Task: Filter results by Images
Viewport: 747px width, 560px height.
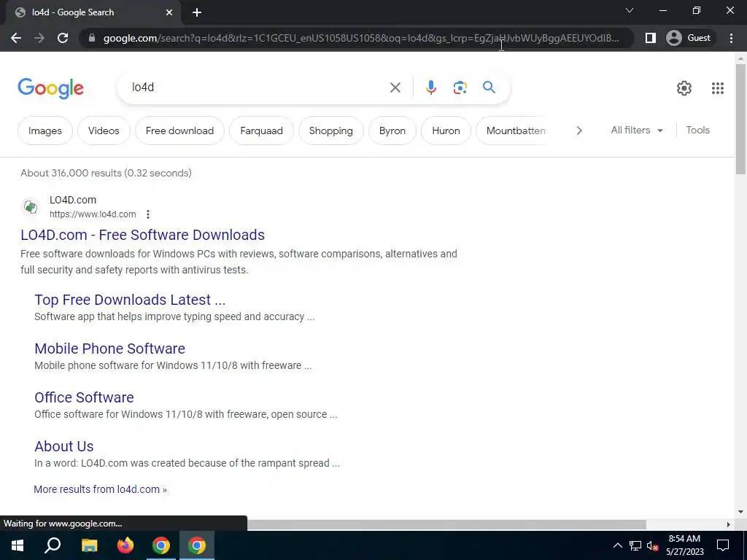Action: coord(44,131)
